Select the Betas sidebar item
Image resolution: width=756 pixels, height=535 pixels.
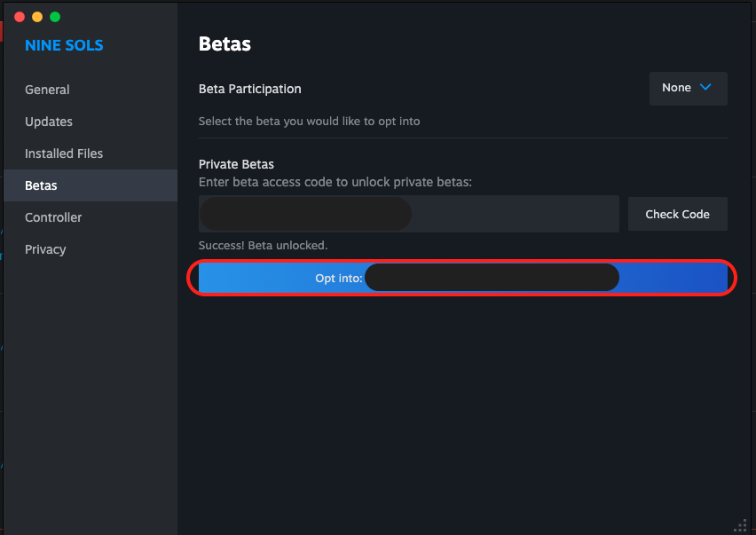[x=42, y=185]
